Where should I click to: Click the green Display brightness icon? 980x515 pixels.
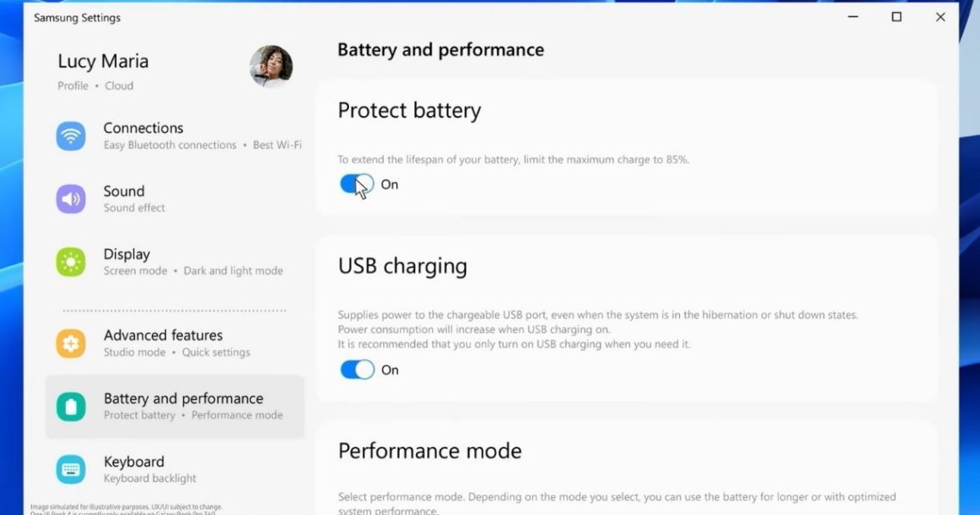(x=70, y=261)
